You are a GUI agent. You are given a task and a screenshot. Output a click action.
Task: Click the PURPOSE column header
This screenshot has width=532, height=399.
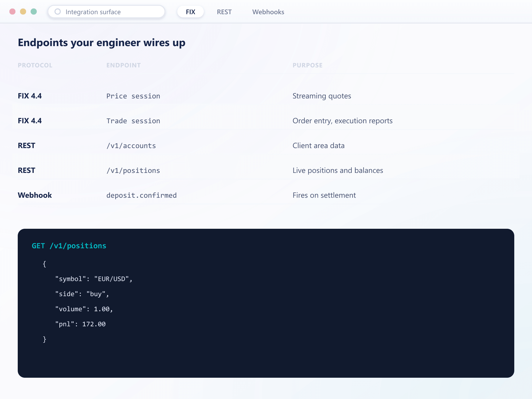tap(307, 65)
